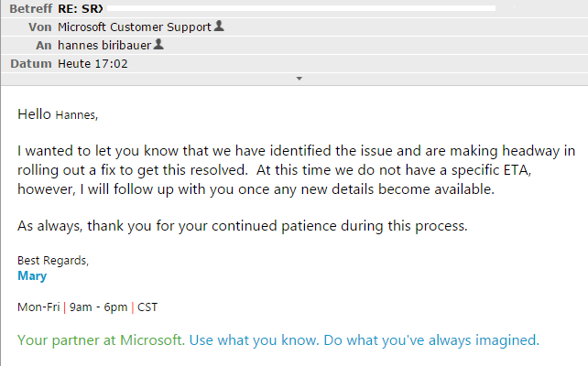The height and width of the screenshot is (366, 588).
Task: Select the recipient name hannes biribauer
Action: point(104,46)
